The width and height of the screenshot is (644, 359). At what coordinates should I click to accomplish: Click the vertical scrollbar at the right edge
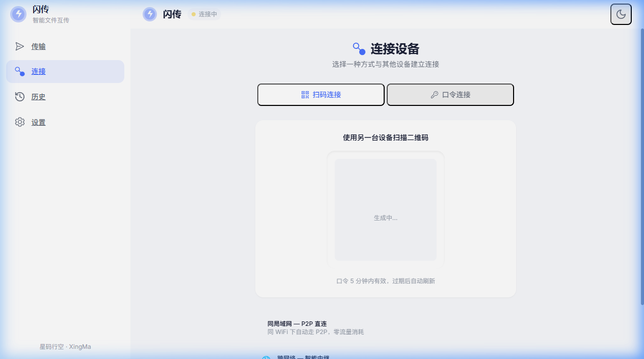point(642,167)
